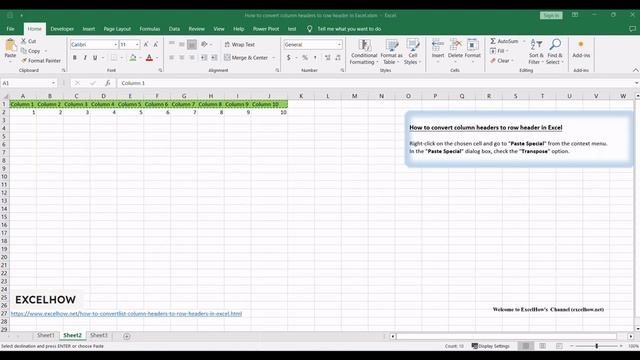Toggle Align Right

point(192,58)
